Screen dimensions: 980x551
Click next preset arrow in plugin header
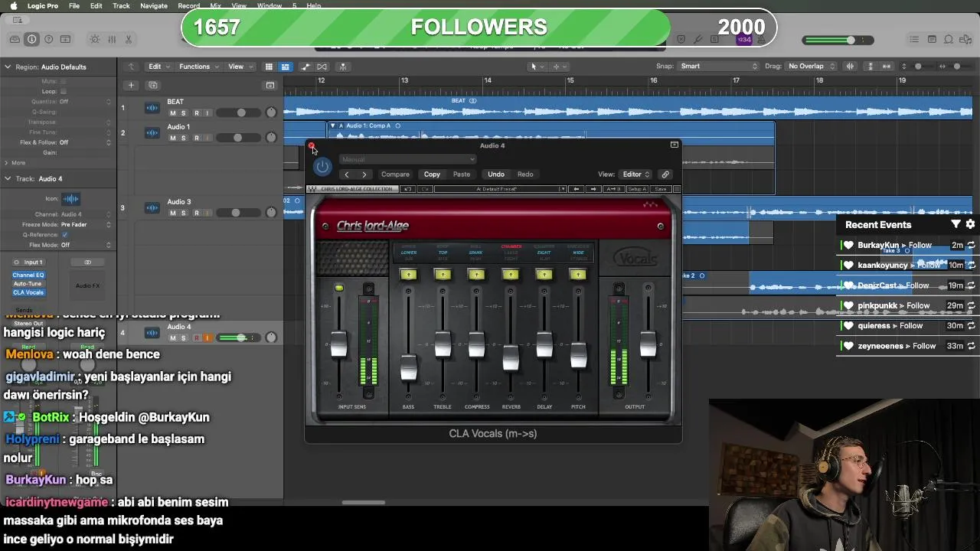(364, 174)
